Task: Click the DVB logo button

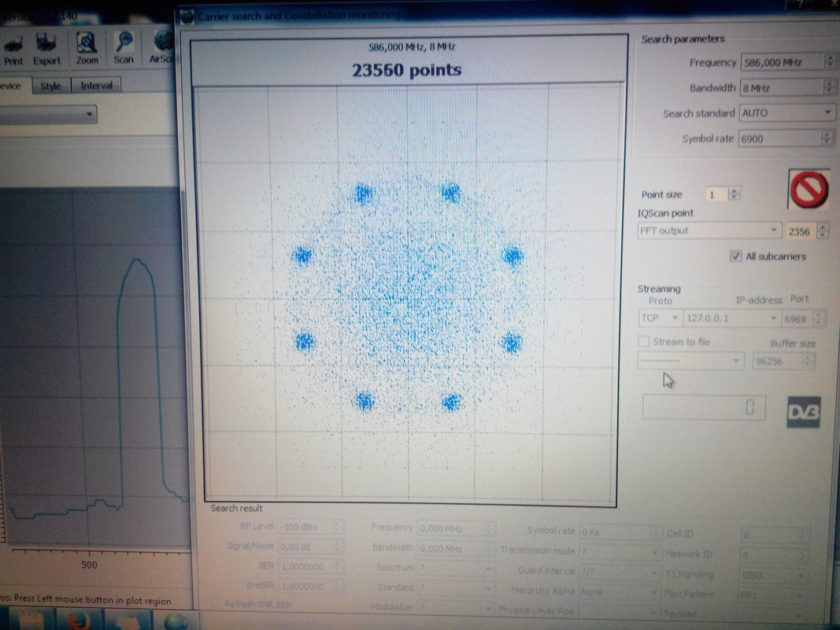Action: (x=803, y=412)
